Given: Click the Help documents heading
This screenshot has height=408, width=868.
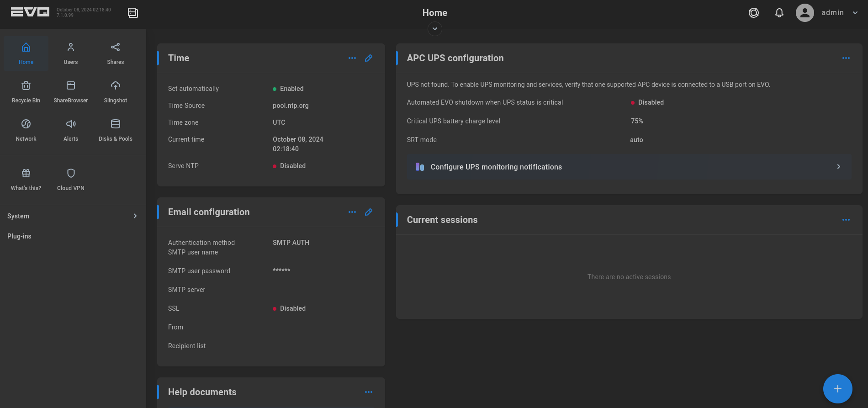Looking at the screenshot, I should click(202, 392).
